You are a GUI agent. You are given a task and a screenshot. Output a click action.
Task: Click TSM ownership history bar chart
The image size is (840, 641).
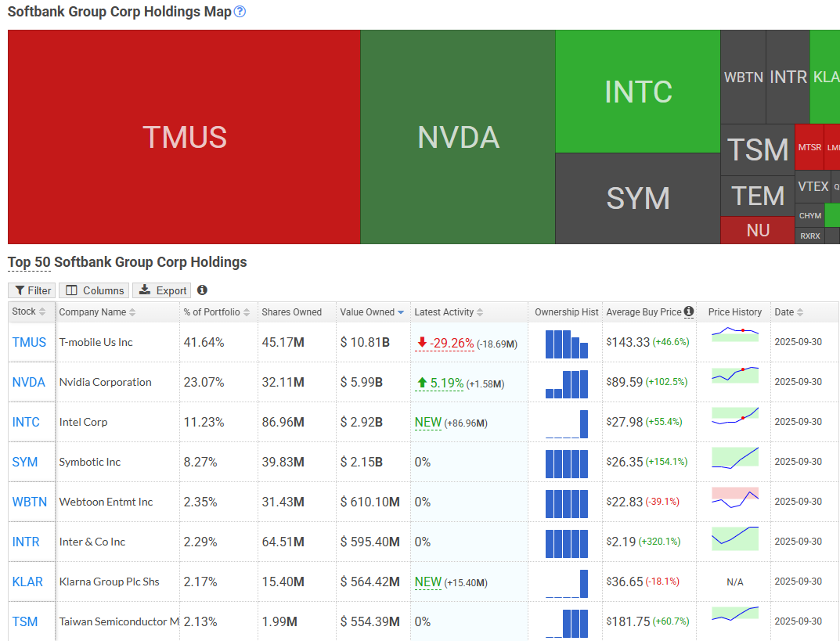[x=566, y=623]
